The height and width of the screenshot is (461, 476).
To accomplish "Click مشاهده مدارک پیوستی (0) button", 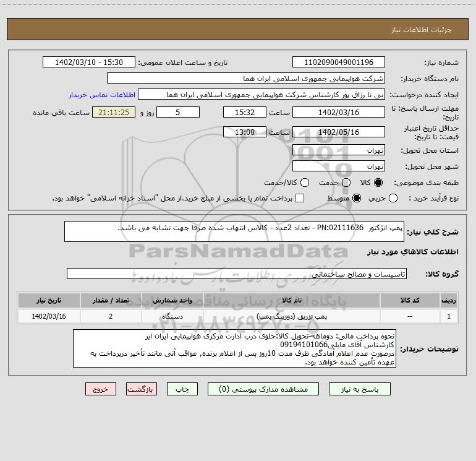I will tap(263, 389).
